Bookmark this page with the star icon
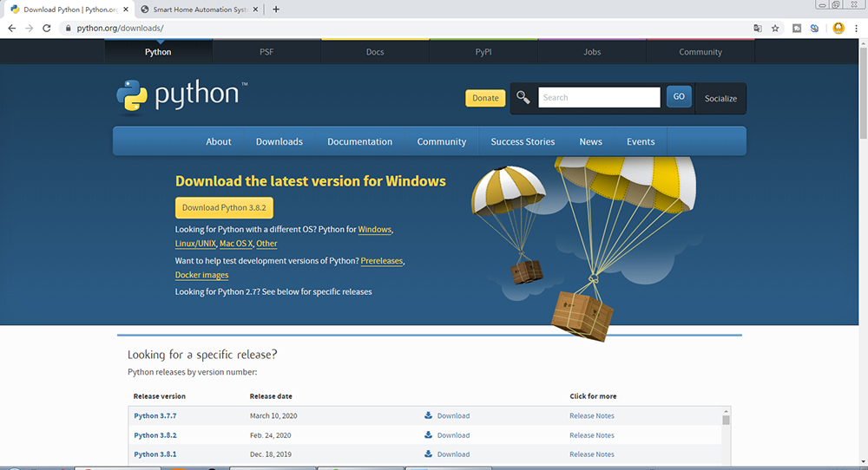Viewport: 868px width, 470px height. tap(777, 28)
